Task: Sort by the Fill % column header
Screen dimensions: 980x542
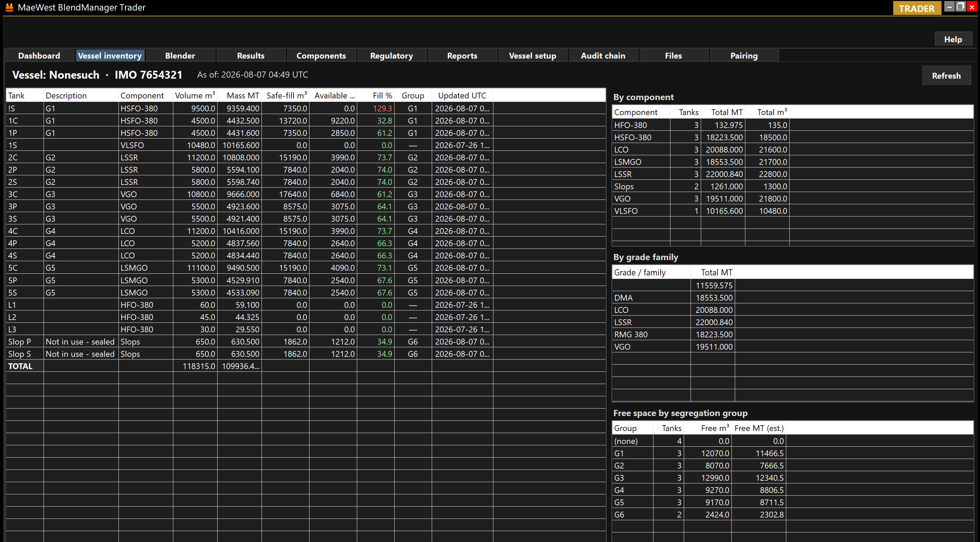Action: 376,95
